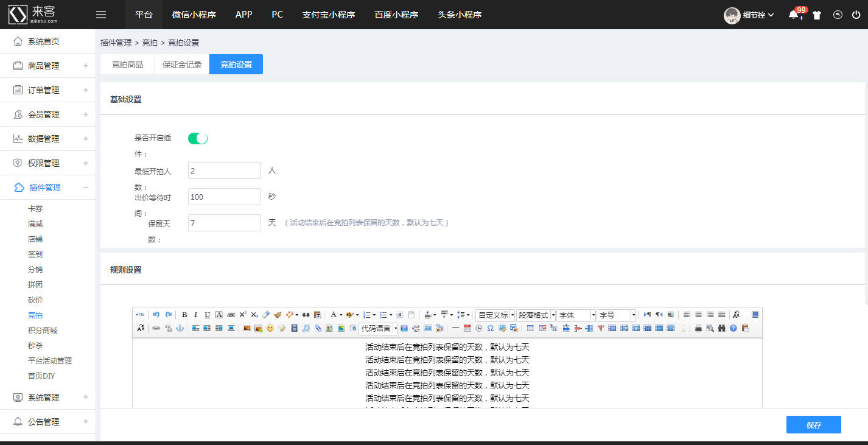This screenshot has height=445, width=868.
Task: Expand 商品管理 sidebar menu
Action: pos(48,66)
